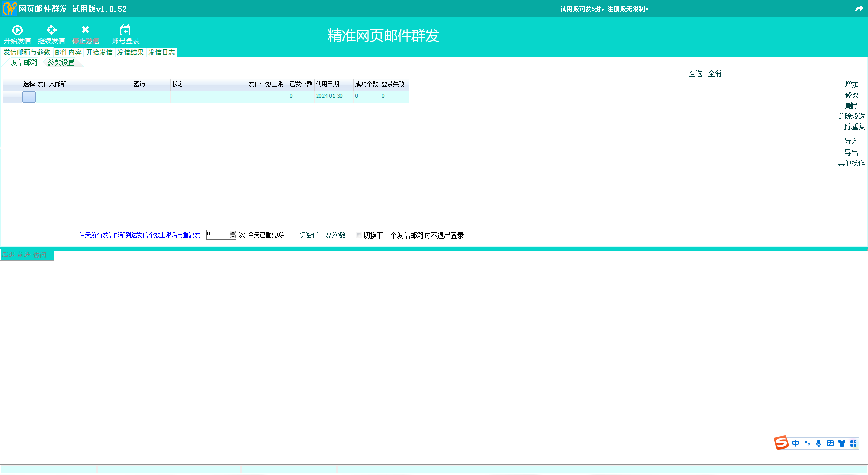The width and height of the screenshot is (868, 475).
Task: Open the 发信日志 tab
Action: coord(162,52)
